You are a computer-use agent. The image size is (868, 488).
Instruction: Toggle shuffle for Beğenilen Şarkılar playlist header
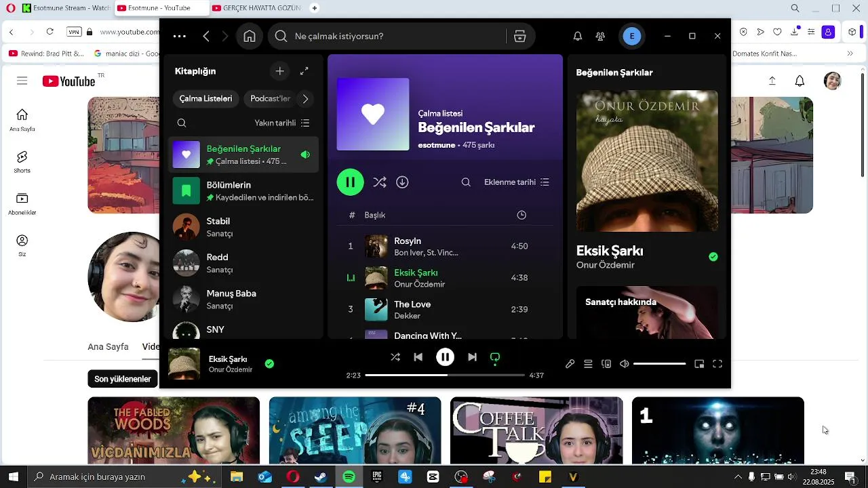(380, 182)
